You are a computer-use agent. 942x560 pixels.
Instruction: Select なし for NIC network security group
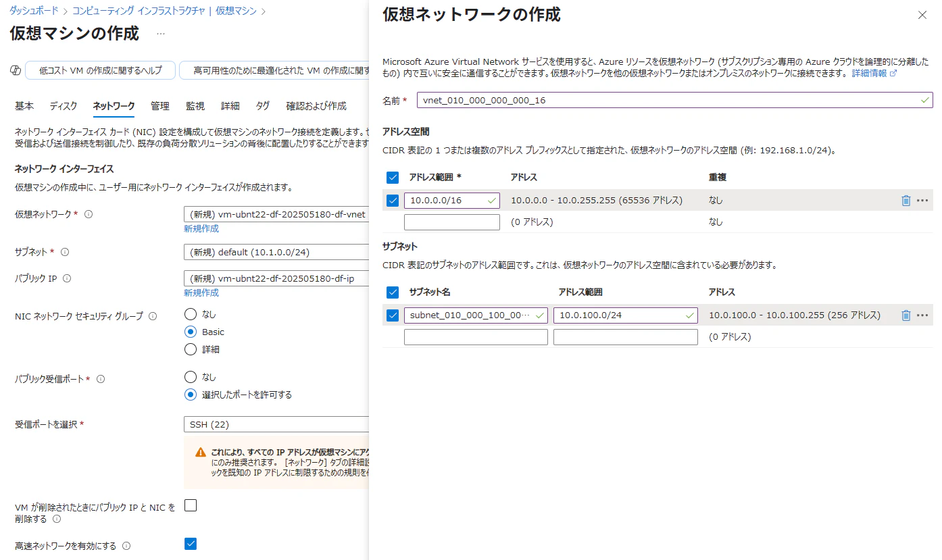tap(191, 314)
